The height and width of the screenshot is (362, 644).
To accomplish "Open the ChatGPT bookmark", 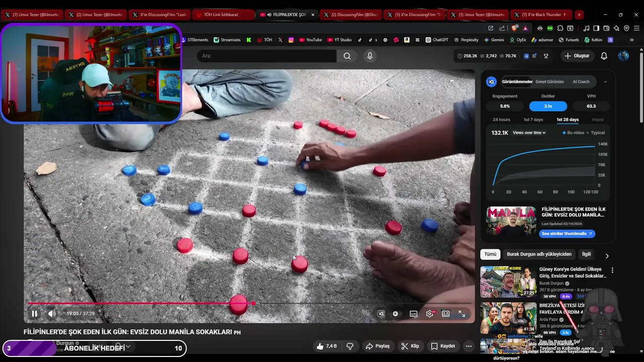I will click(437, 40).
